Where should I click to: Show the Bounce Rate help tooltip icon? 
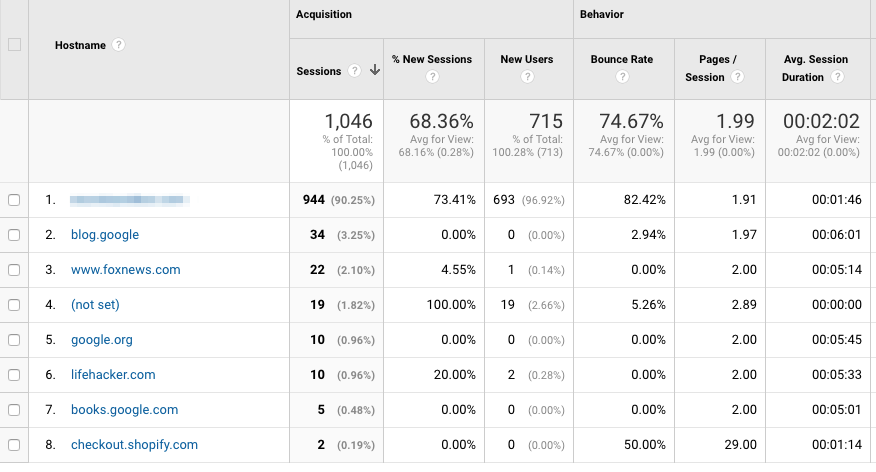[x=622, y=77]
